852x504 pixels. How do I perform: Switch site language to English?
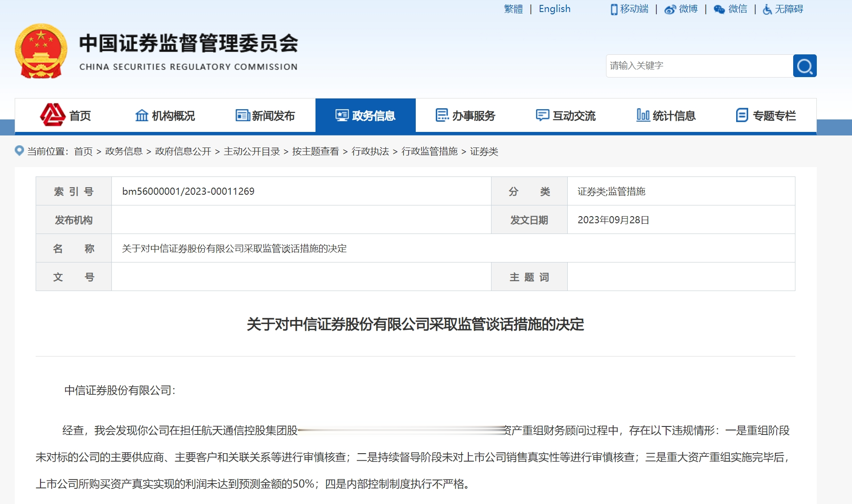point(554,9)
